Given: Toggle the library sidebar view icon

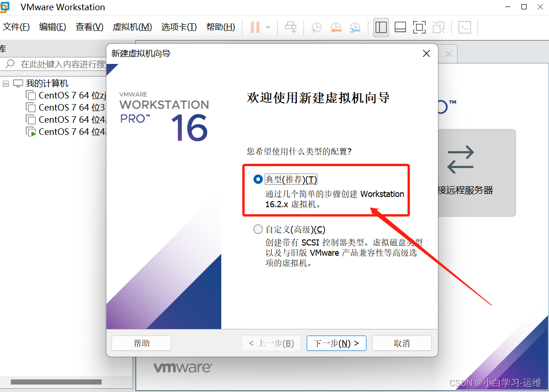Looking at the screenshot, I should pos(381,27).
